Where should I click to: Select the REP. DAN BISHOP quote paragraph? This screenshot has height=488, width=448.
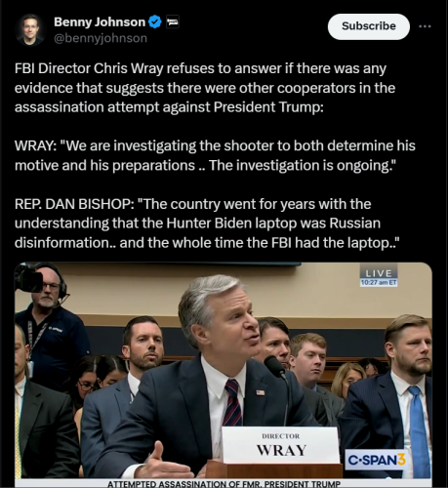click(207, 224)
